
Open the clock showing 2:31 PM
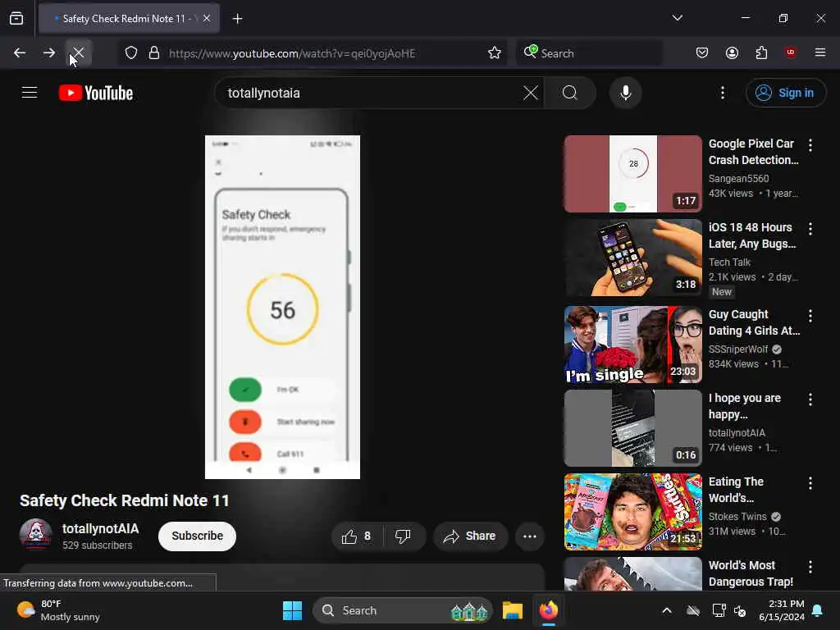tap(782, 610)
